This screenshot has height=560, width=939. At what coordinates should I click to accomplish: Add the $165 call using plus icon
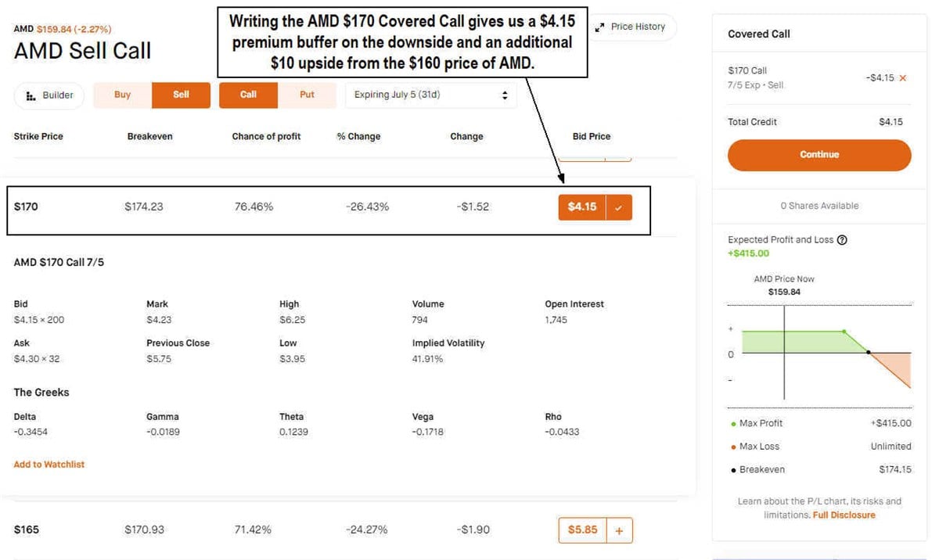[x=619, y=530]
